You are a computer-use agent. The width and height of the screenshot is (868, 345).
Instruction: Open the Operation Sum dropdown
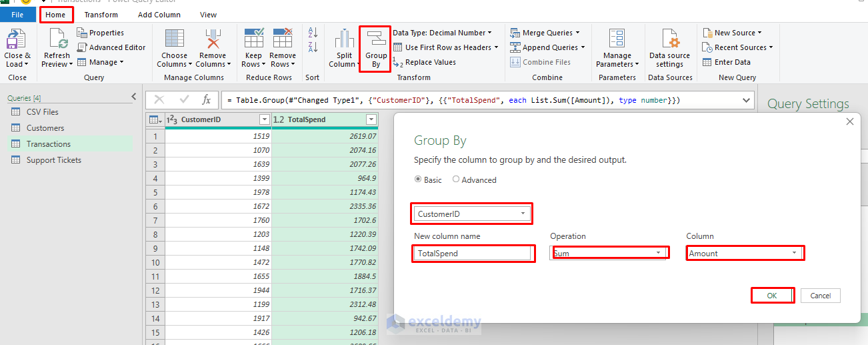click(609, 254)
